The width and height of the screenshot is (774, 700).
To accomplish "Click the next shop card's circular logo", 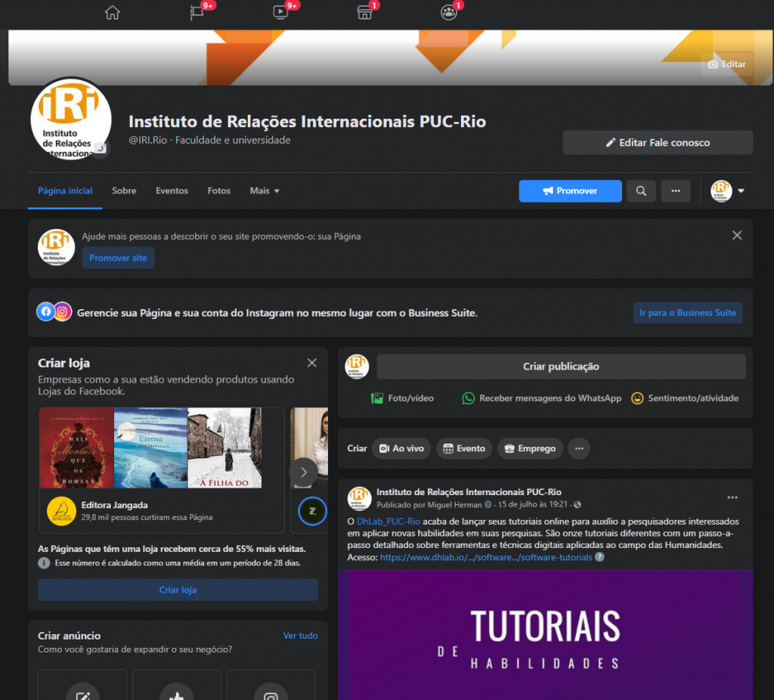I will click(x=312, y=511).
